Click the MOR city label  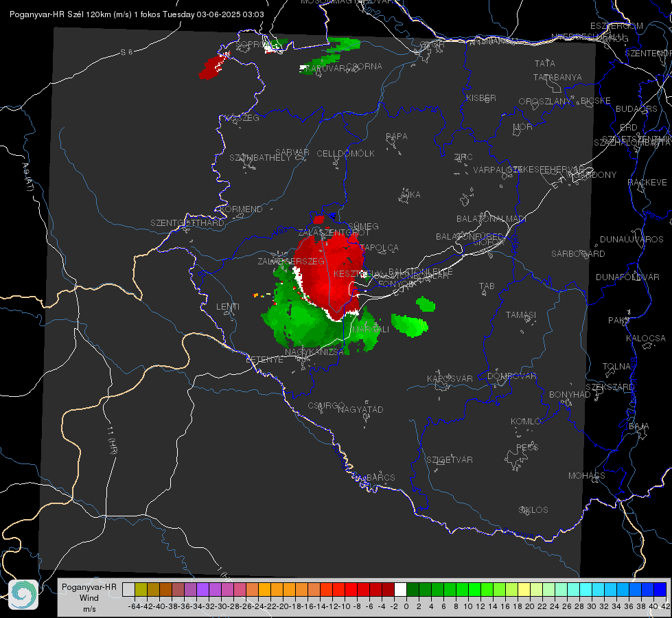pos(523,126)
